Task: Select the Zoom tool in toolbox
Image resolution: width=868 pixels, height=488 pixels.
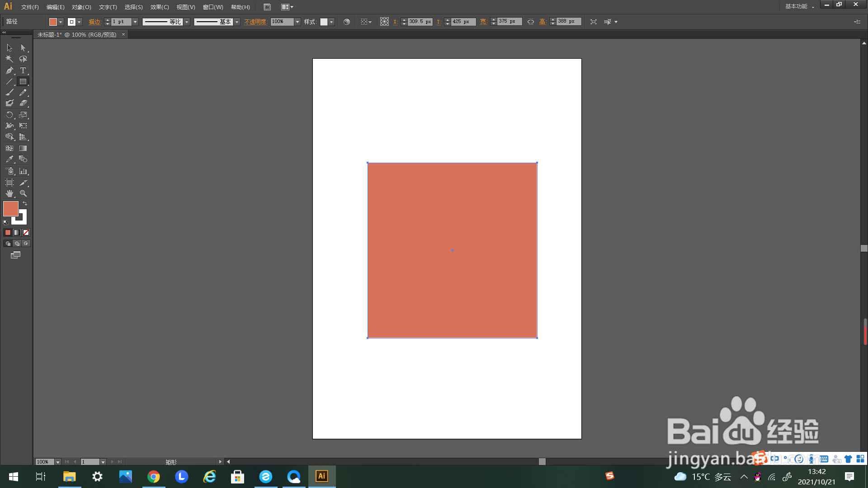Action: pos(23,193)
